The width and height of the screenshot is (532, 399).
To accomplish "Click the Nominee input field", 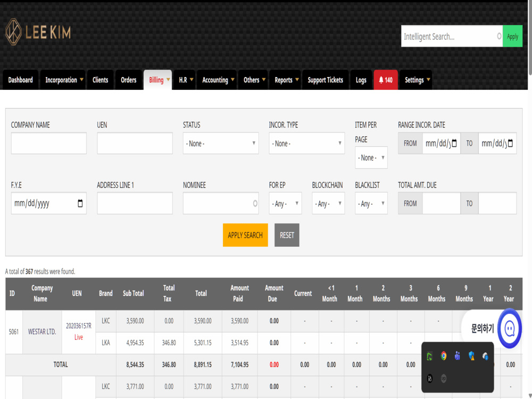I will [x=221, y=203].
